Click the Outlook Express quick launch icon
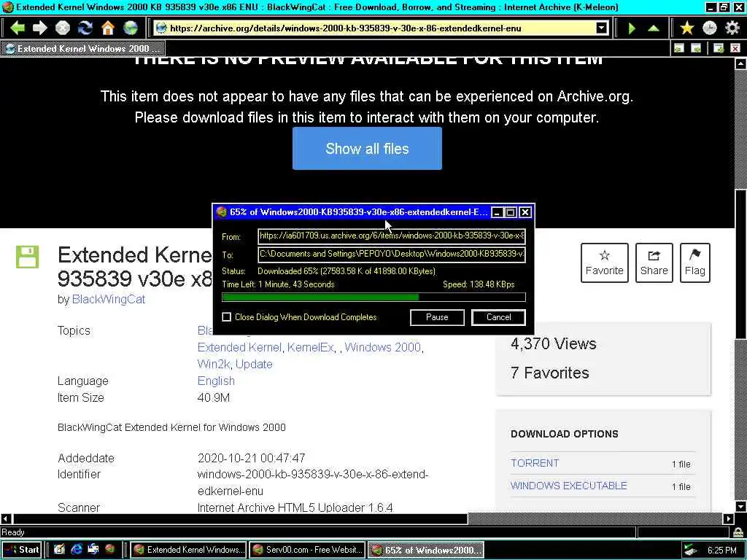The width and height of the screenshot is (747, 560). click(x=93, y=550)
